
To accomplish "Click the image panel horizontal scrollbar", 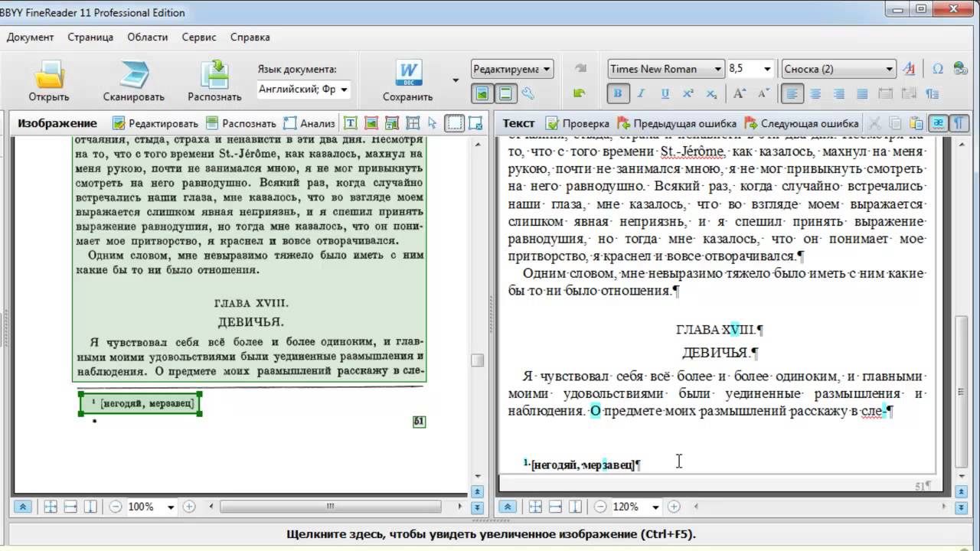I will click(330, 507).
